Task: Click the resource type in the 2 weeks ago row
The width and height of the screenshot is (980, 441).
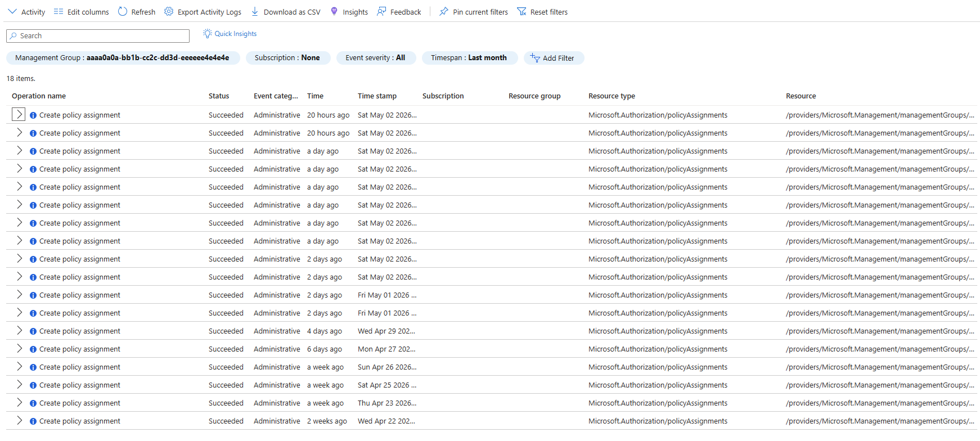Action: click(658, 421)
